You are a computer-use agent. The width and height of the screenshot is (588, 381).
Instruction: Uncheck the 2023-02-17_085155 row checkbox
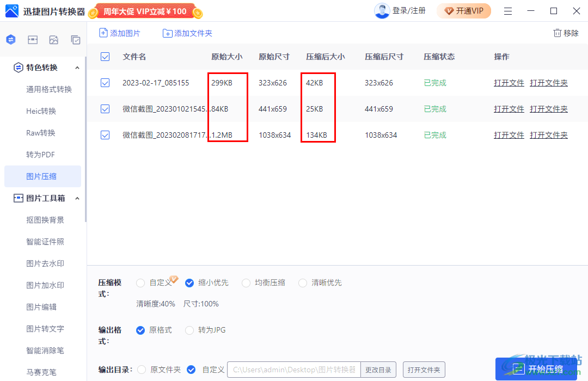click(x=105, y=83)
